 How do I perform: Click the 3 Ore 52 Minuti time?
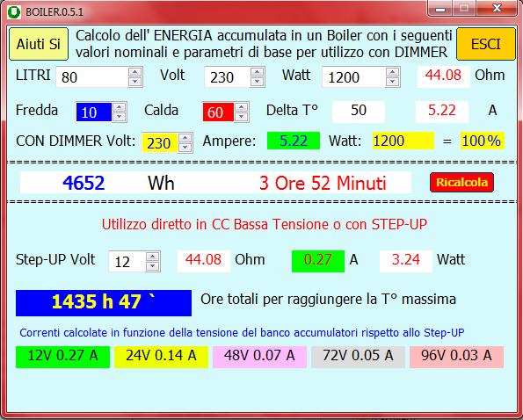pyautogui.click(x=323, y=183)
